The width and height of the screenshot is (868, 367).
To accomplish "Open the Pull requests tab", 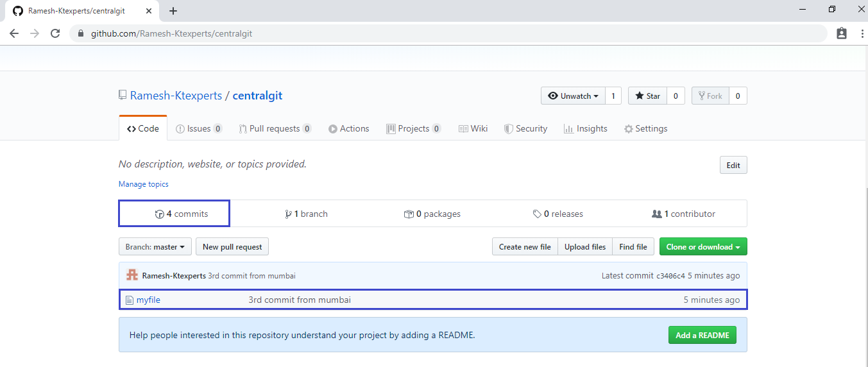I will (275, 128).
